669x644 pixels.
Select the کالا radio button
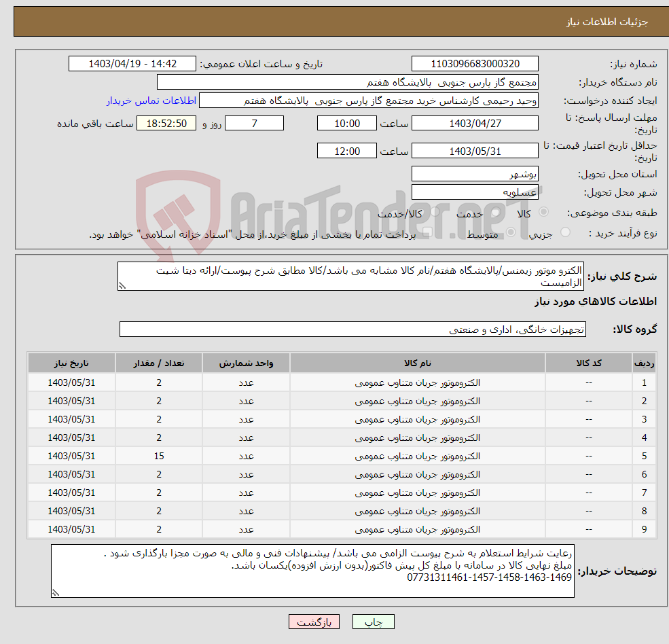543,212
